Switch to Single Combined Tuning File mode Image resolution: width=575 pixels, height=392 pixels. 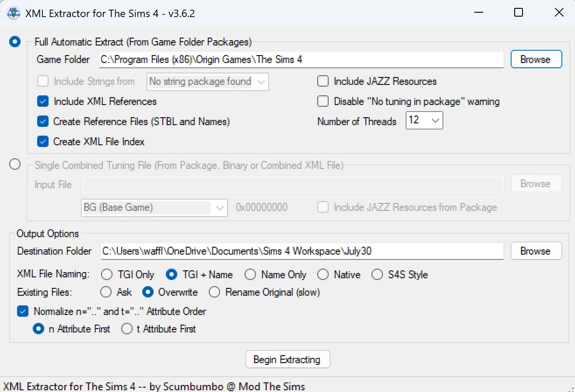14,164
